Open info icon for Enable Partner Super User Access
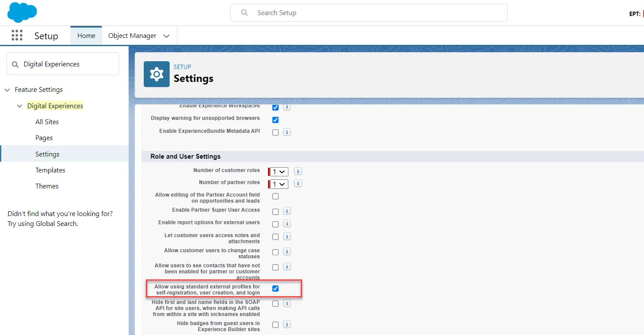 287,211
